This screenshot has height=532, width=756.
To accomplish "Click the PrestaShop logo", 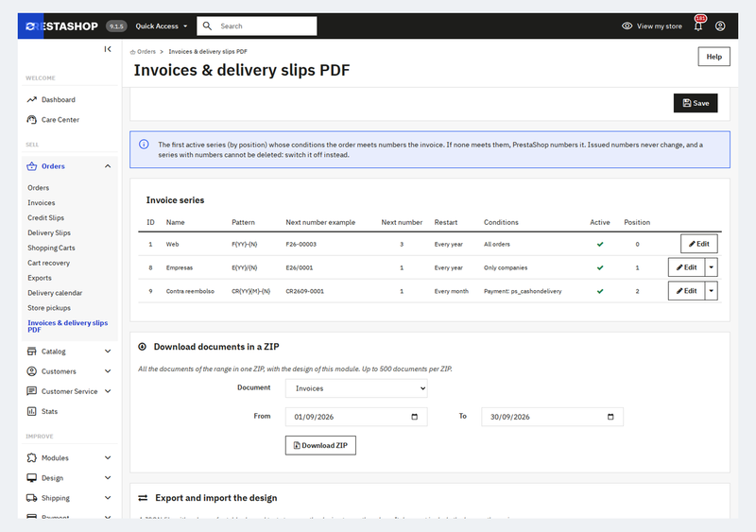I will coord(61,26).
